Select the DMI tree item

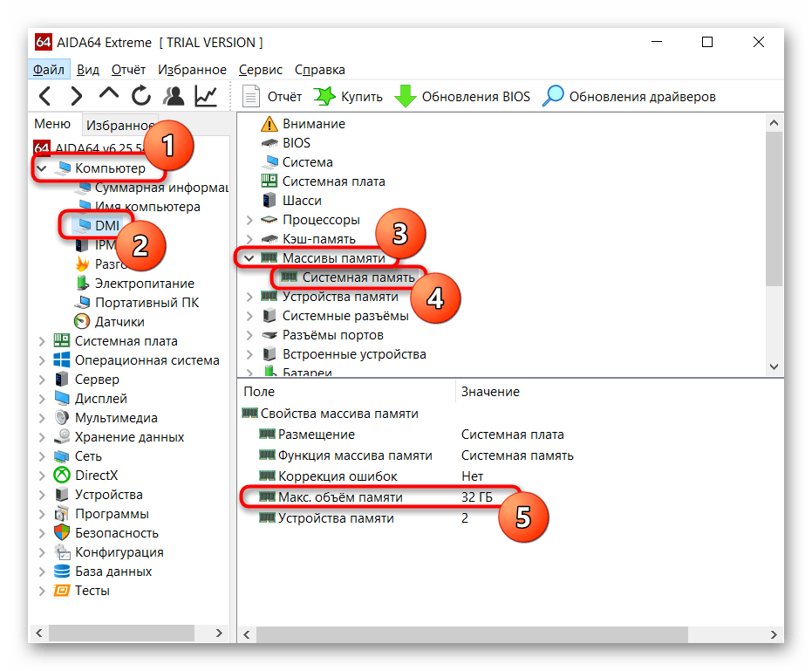[x=98, y=225]
